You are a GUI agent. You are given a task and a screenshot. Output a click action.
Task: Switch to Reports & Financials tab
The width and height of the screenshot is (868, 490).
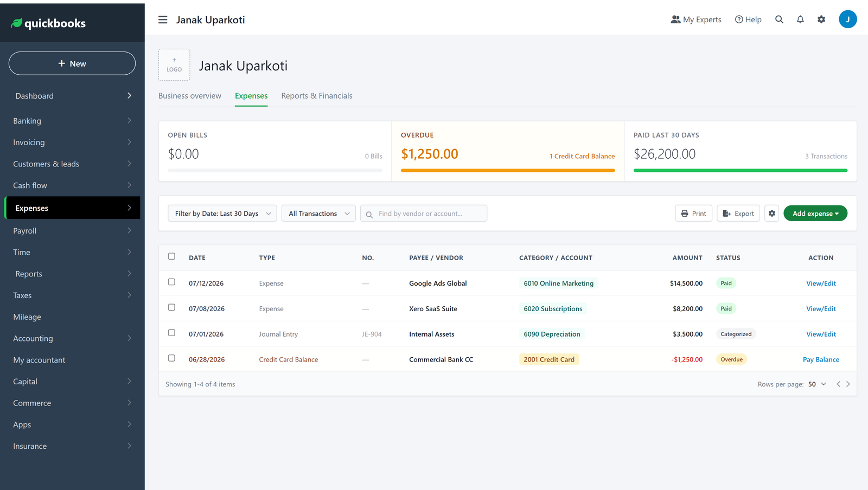click(x=317, y=96)
